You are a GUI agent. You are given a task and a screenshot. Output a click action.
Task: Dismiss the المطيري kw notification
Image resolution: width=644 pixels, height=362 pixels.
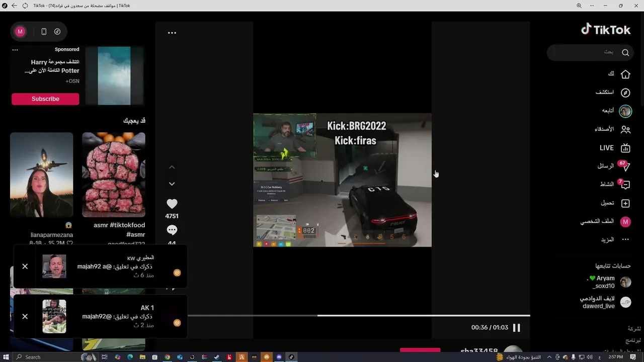tap(25, 266)
